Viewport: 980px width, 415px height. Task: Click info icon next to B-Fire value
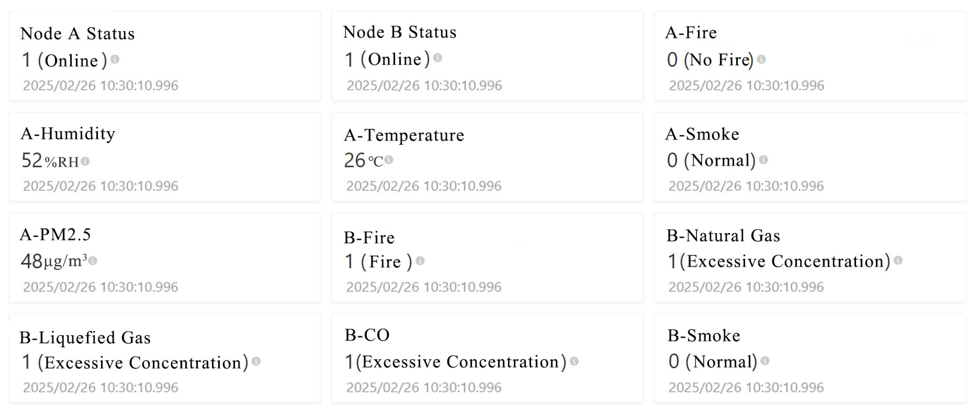420,261
